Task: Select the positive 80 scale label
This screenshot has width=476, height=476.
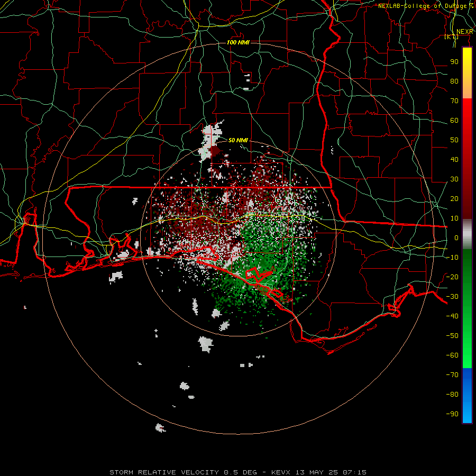Action: coord(454,81)
